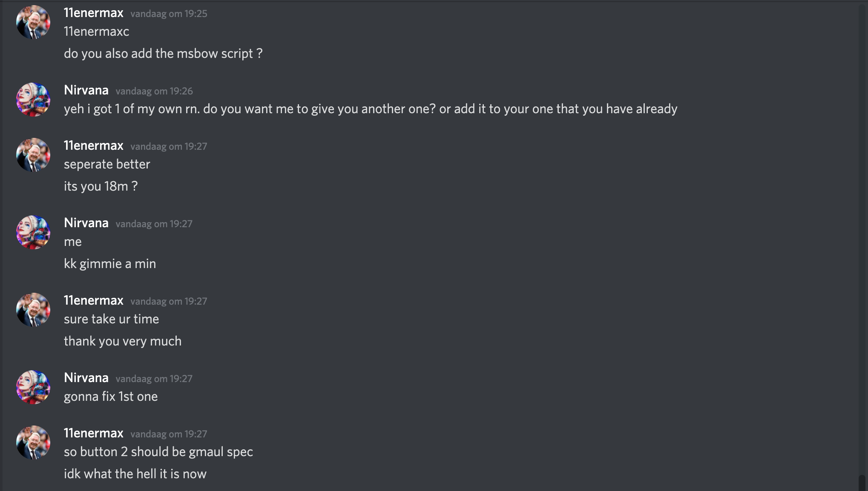Select message 'thank you very much'
The width and height of the screenshot is (868, 491).
[123, 341]
